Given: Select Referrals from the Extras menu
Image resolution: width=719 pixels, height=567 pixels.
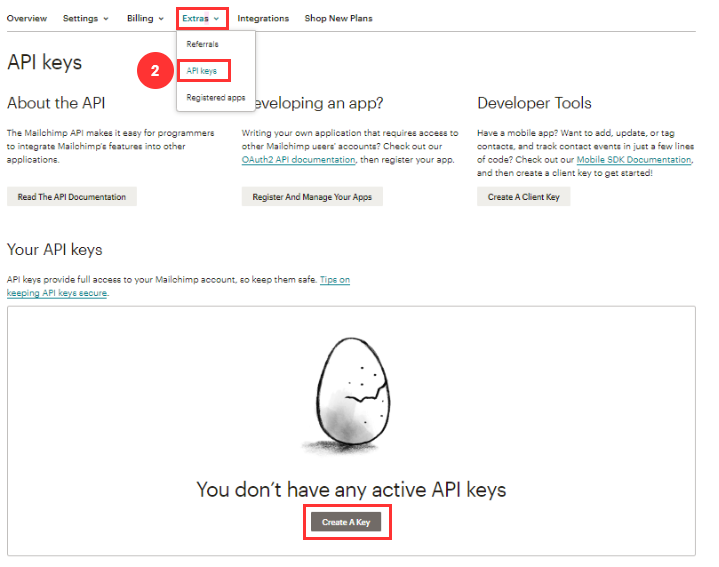Looking at the screenshot, I should click(202, 45).
